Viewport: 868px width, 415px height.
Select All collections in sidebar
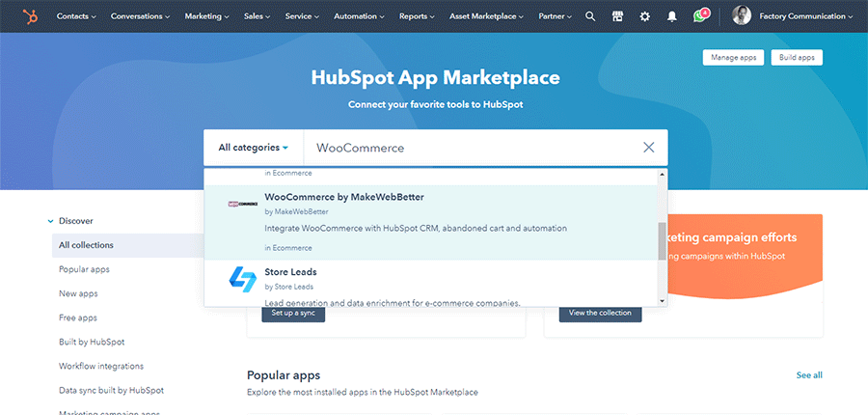pos(128,245)
